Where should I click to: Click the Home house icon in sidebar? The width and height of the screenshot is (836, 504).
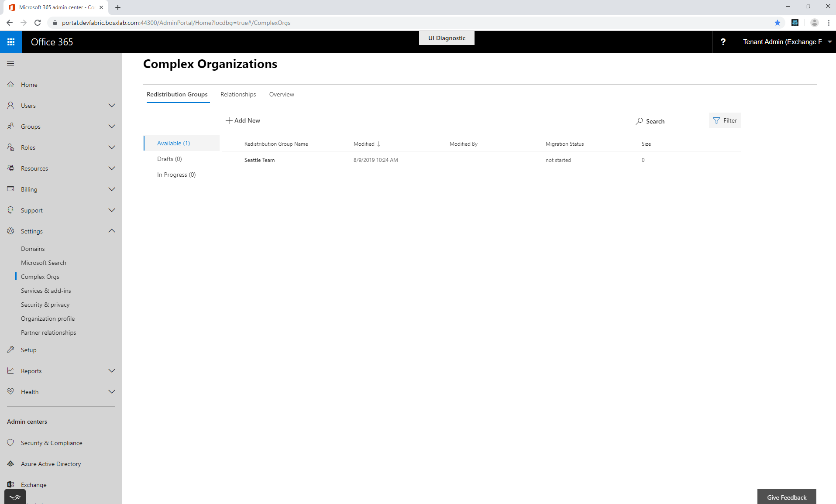(x=10, y=85)
